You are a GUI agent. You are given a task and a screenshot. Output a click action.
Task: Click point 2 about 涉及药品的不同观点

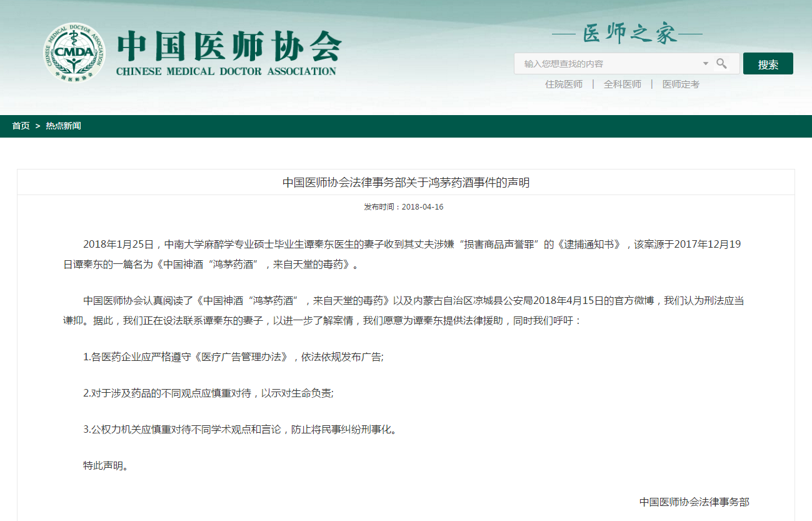coord(208,393)
